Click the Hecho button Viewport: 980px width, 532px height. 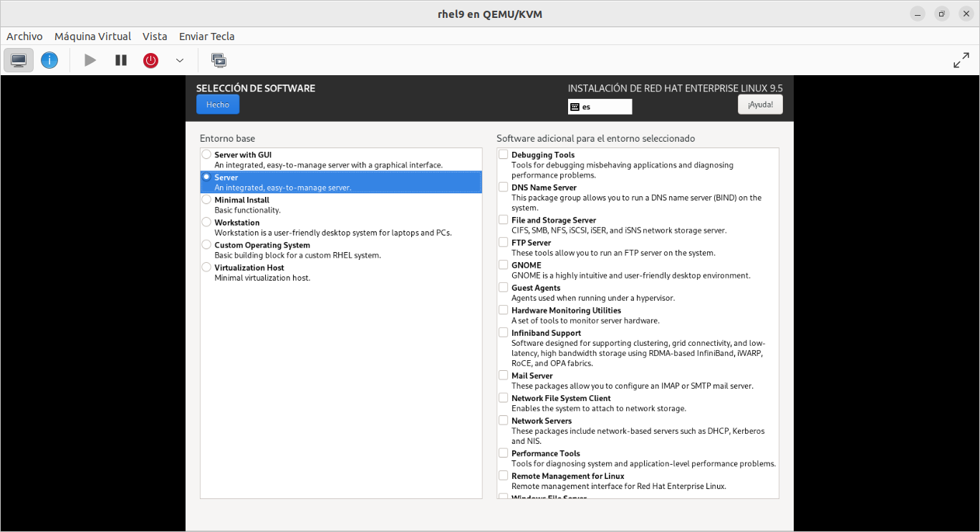(218, 105)
